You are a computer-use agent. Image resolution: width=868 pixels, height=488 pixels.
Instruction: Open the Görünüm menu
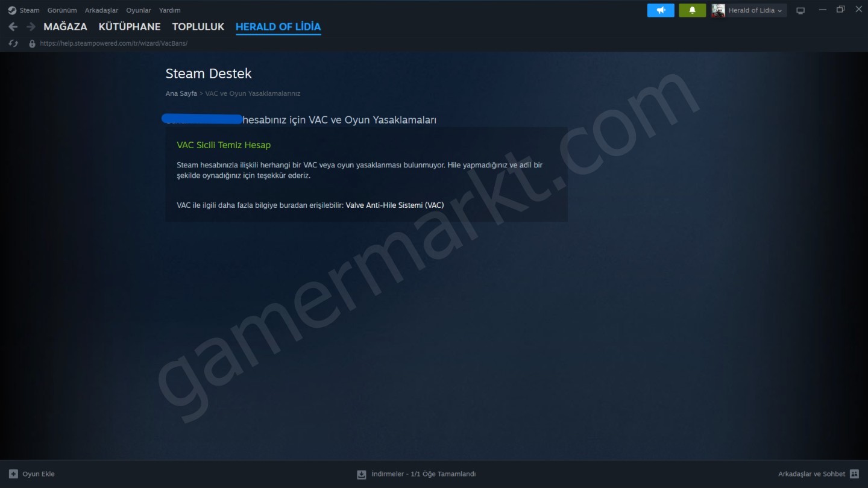62,10
